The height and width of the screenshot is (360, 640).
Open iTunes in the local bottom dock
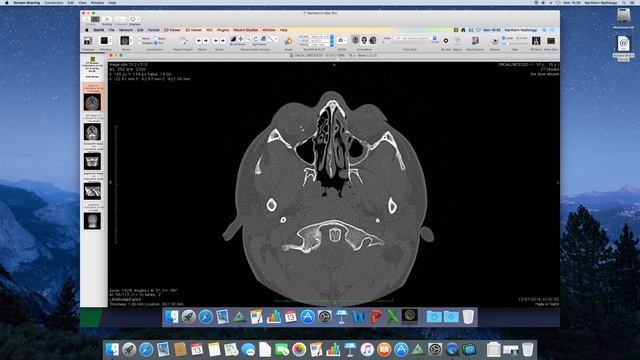(x=367, y=349)
